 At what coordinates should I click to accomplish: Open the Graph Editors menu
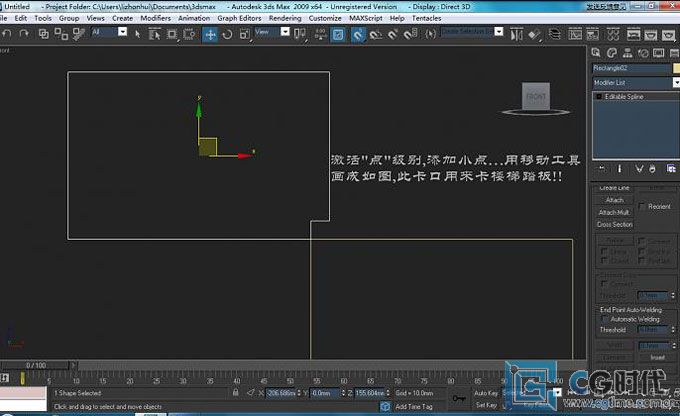pyautogui.click(x=239, y=18)
